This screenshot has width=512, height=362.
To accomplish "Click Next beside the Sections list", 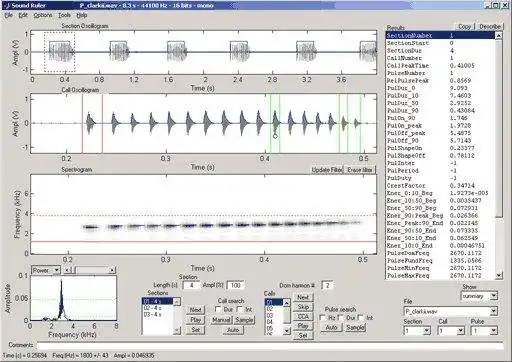I will (x=195, y=310).
